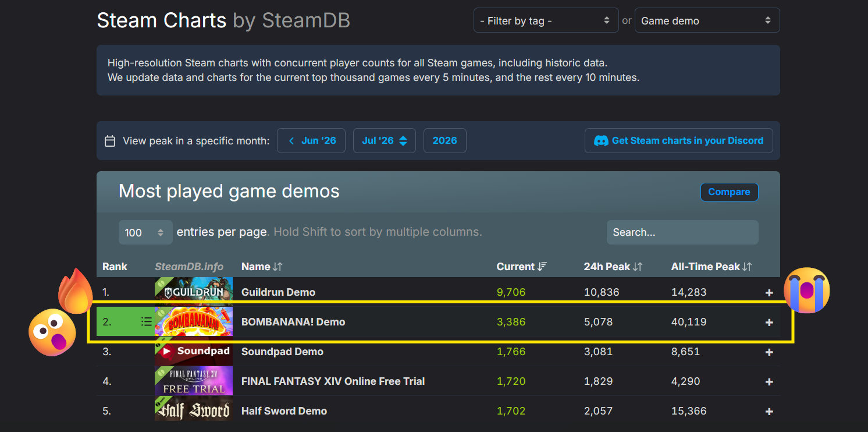The height and width of the screenshot is (432, 868).
Task: Open Guildrun Demo thumbnail image
Action: (194, 292)
